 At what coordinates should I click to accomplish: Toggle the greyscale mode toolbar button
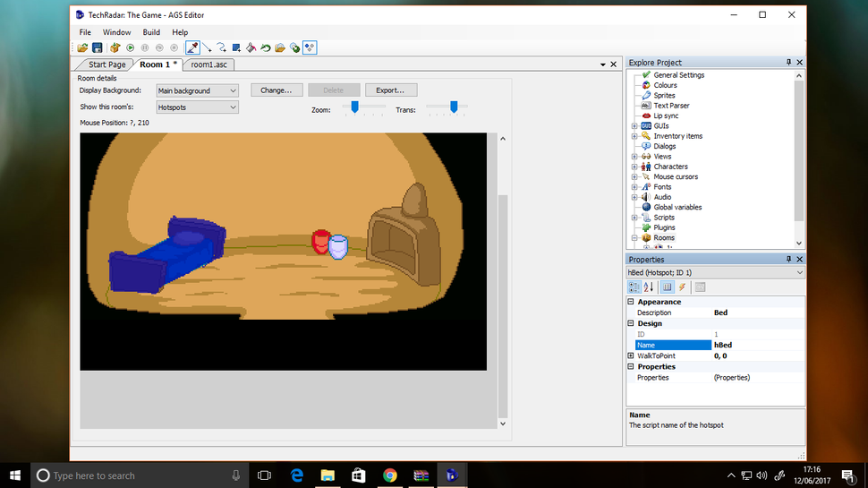(x=310, y=47)
